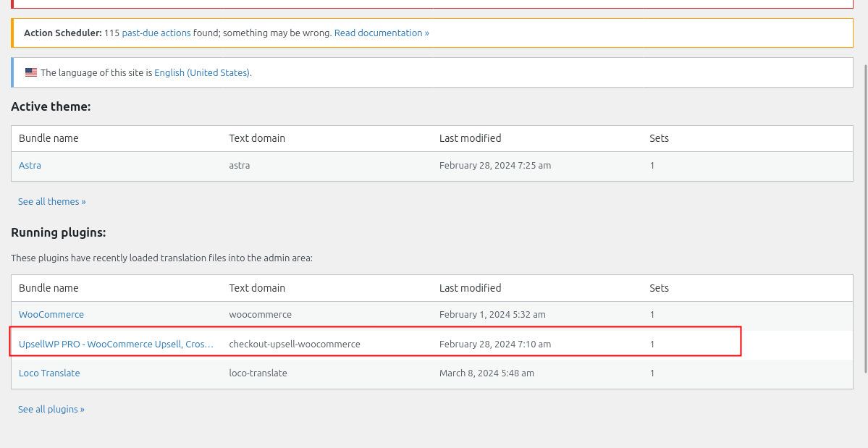868x448 pixels.
Task: Click Sets header in Active theme table
Action: tap(659, 138)
